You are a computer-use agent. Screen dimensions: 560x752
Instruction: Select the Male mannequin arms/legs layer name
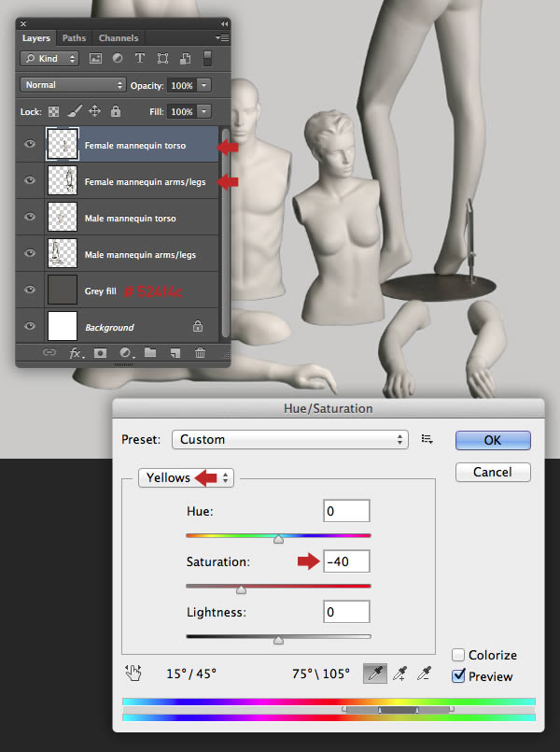pos(140,255)
